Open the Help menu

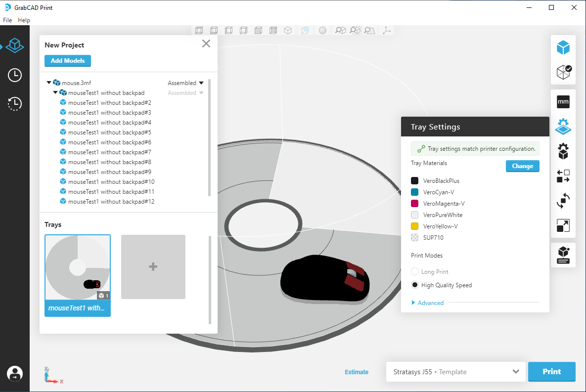pos(24,20)
